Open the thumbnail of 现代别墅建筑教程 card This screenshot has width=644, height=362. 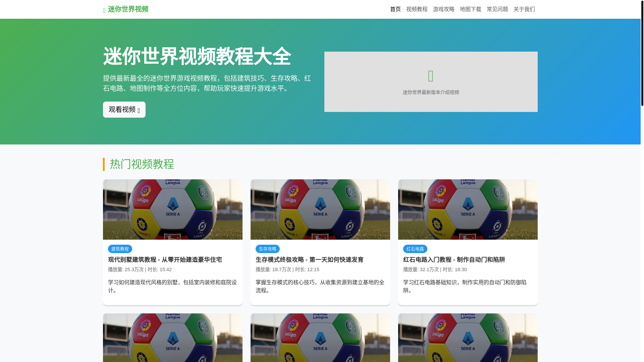point(173,209)
